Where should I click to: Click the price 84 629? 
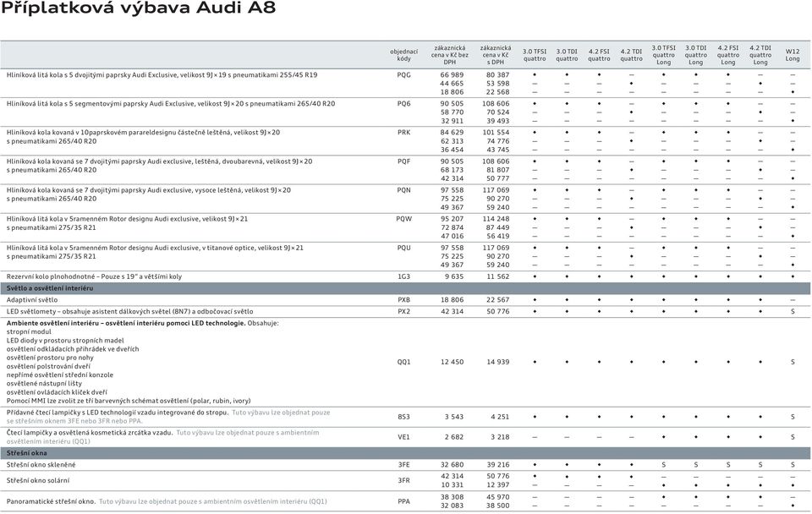click(x=452, y=133)
